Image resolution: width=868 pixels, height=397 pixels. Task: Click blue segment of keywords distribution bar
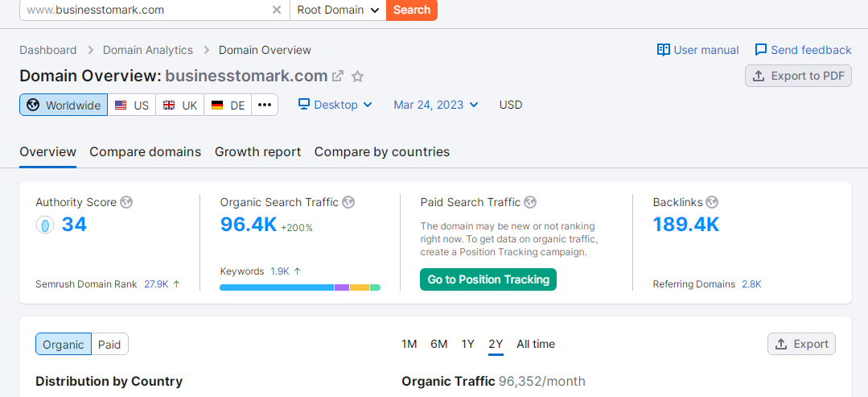(x=277, y=287)
